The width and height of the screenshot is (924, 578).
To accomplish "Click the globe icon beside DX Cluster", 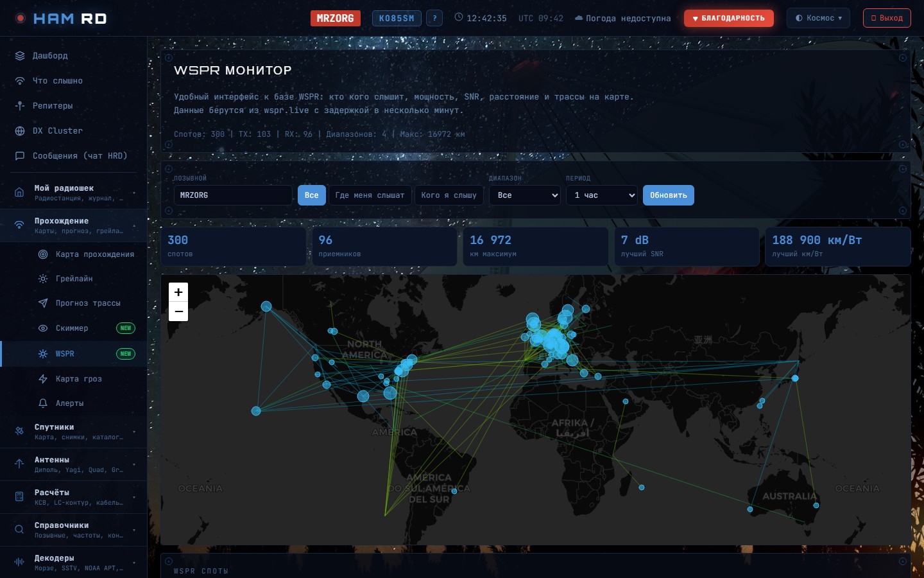I will point(20,131).
